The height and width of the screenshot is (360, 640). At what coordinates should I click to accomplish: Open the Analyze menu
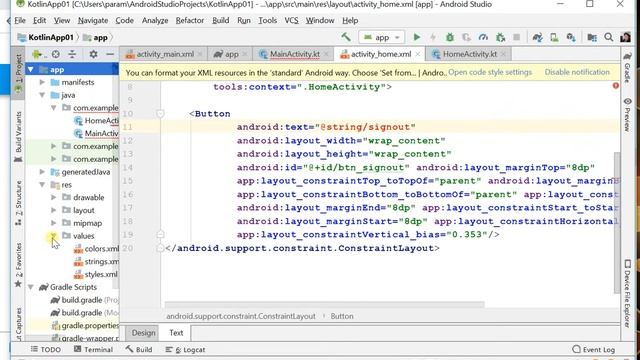155,20
